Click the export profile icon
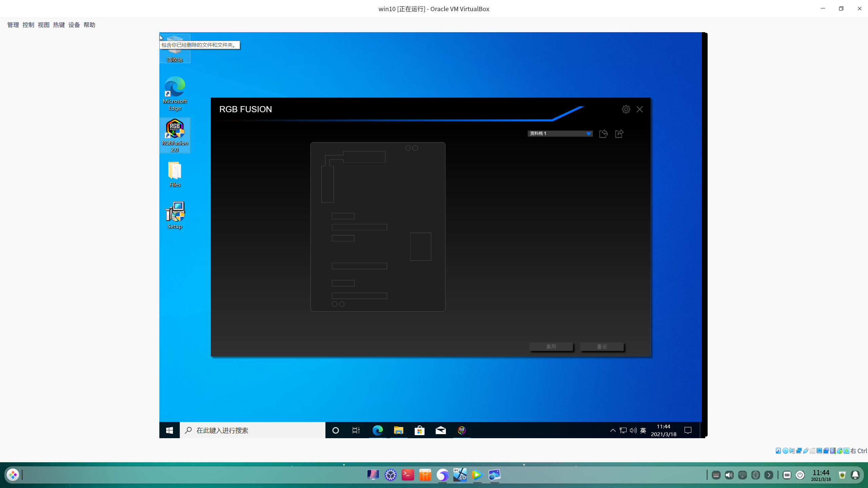 [x=619, y=134]
